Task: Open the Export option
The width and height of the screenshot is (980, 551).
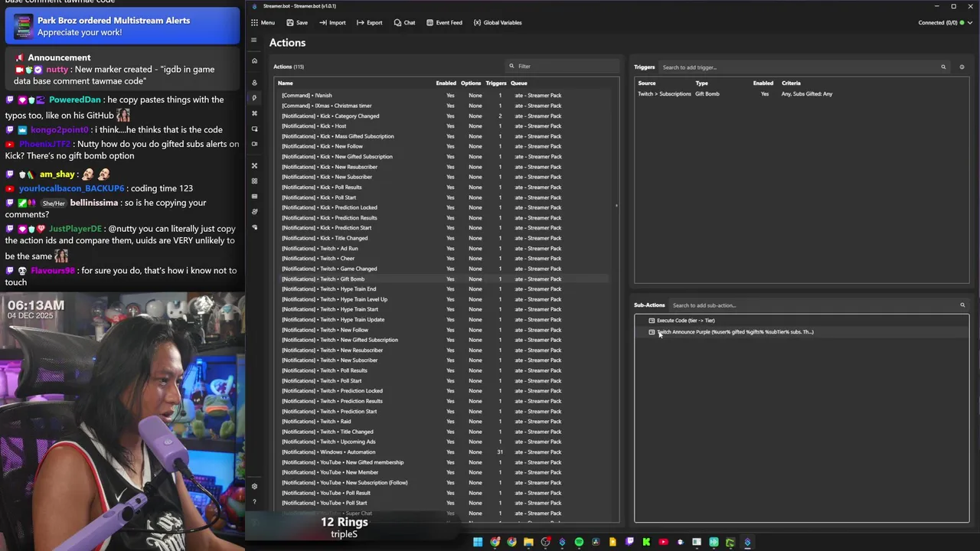Action: [x=369, y=22]
